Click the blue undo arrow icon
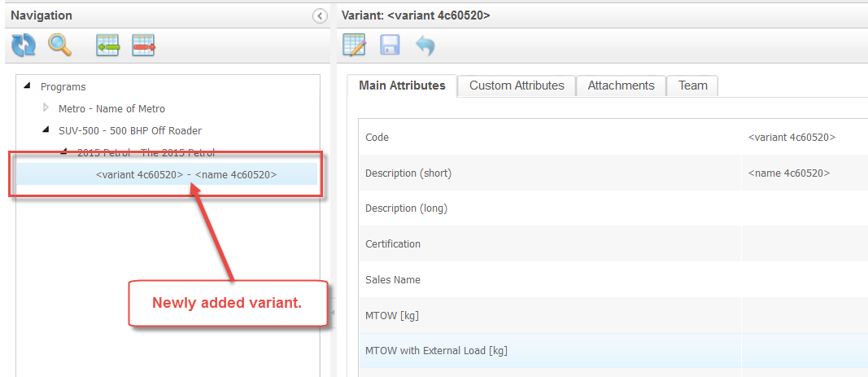868x377 pixels. [x=425, y=45]
